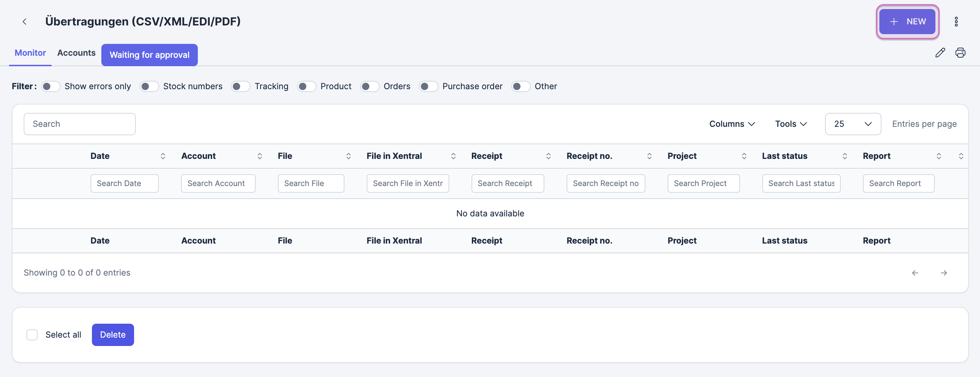Click the NEW button

[907, 22]
